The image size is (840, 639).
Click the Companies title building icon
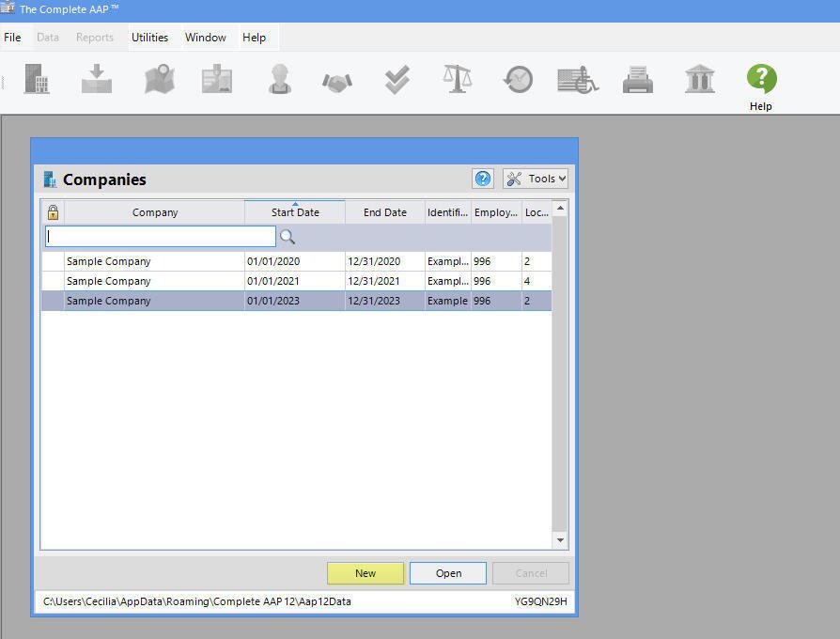[x=50, y=179]
